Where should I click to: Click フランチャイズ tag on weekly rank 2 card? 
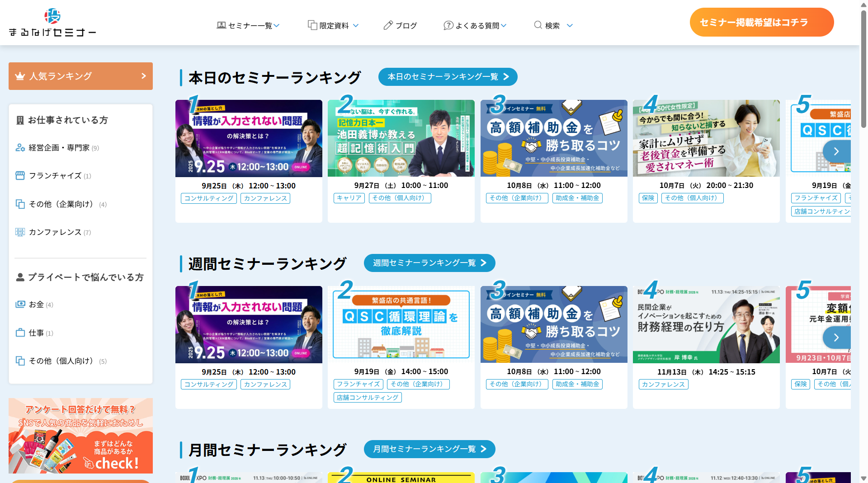359,384
